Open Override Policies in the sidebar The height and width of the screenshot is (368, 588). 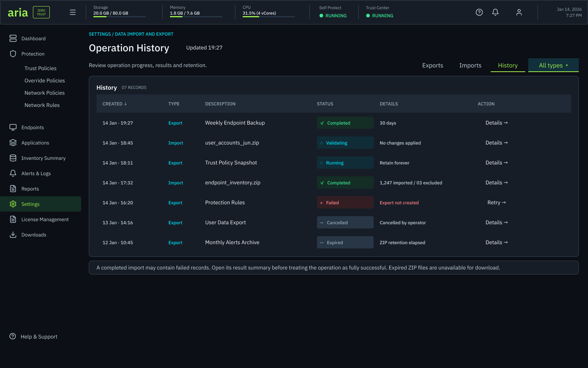point(45,80)
